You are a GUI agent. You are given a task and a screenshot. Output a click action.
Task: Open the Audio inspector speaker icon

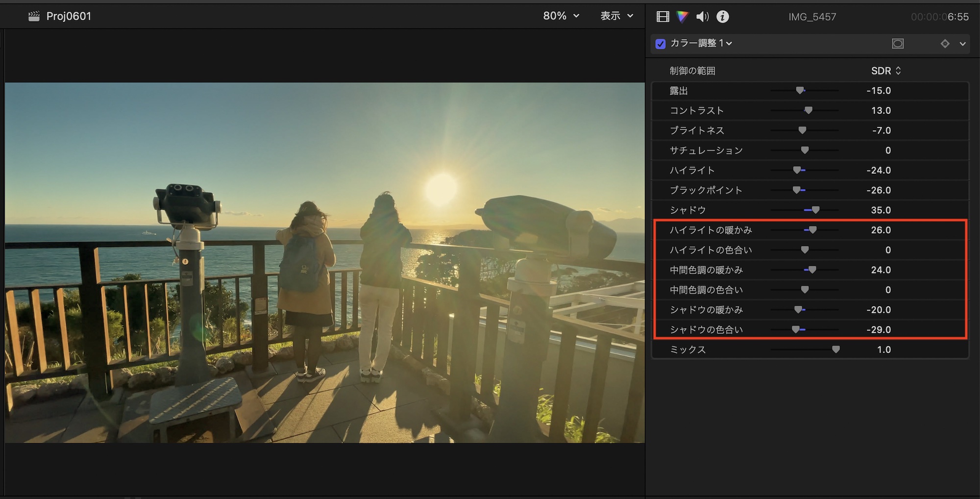[x=702, y=17]
